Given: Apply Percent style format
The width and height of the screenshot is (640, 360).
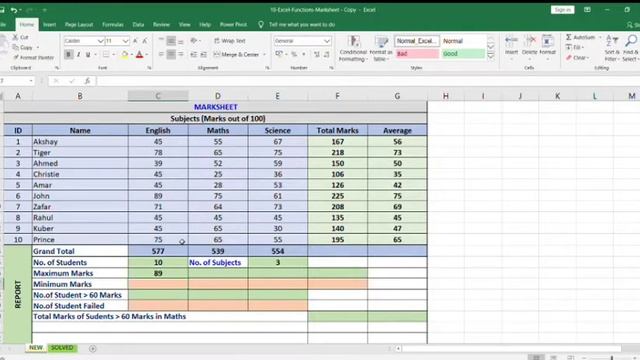Looking at the screenshot, I should (294, 54).
